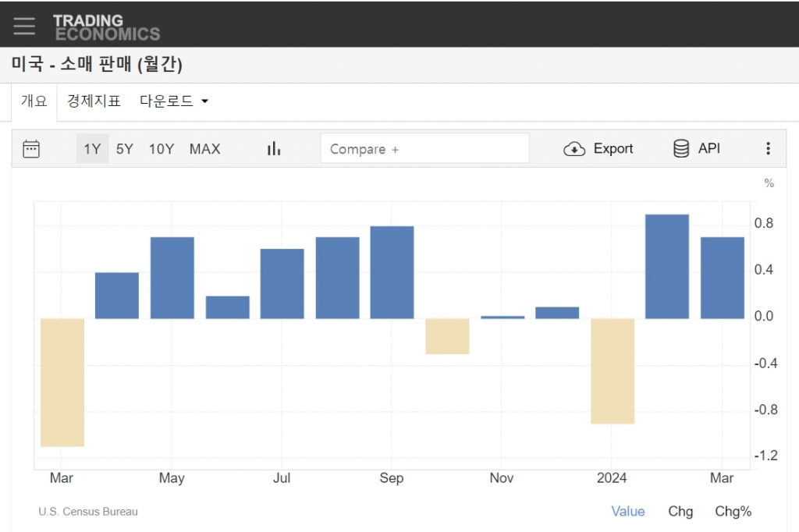Click the Compare + input field
The image size is (799, 532).
(424, 149)
